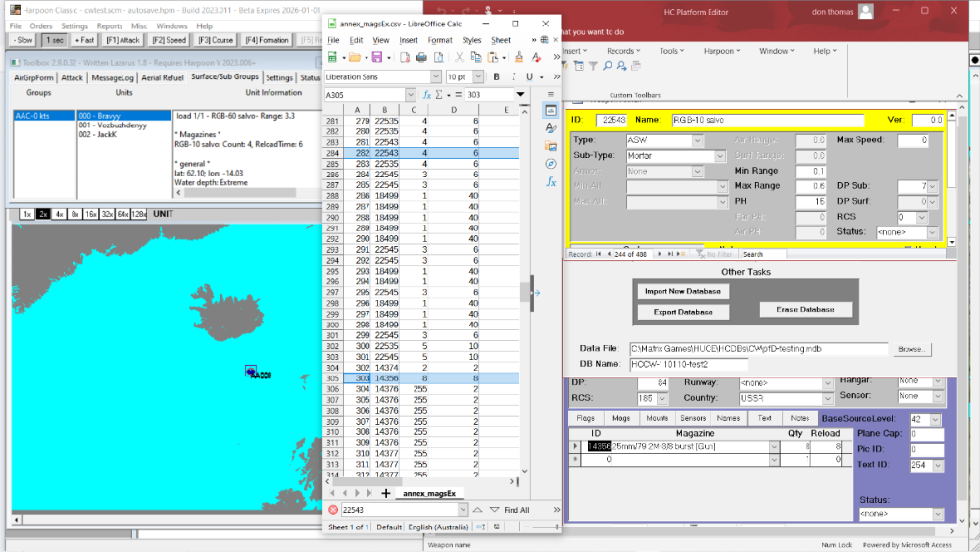Screen dimensions: 980x552
Task: Click the zoom slider in Calc status bar
Action: click(541, 527)
